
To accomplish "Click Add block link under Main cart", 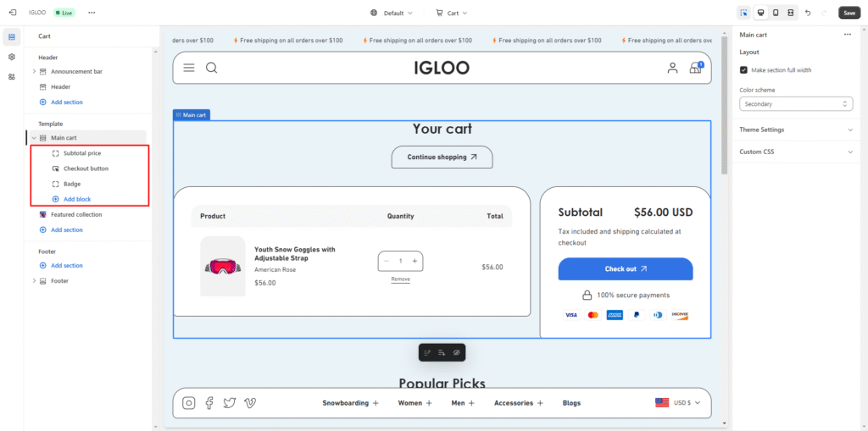I will (76, 199).
